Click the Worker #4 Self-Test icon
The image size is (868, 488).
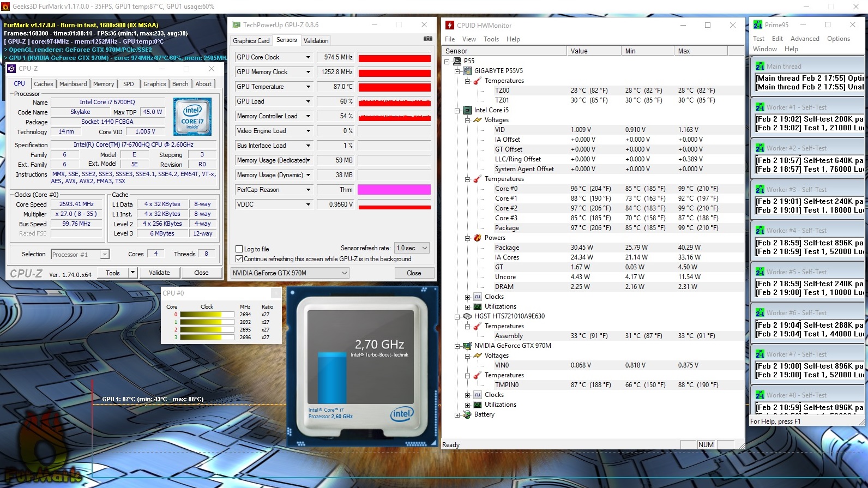[x=760, y=230]
